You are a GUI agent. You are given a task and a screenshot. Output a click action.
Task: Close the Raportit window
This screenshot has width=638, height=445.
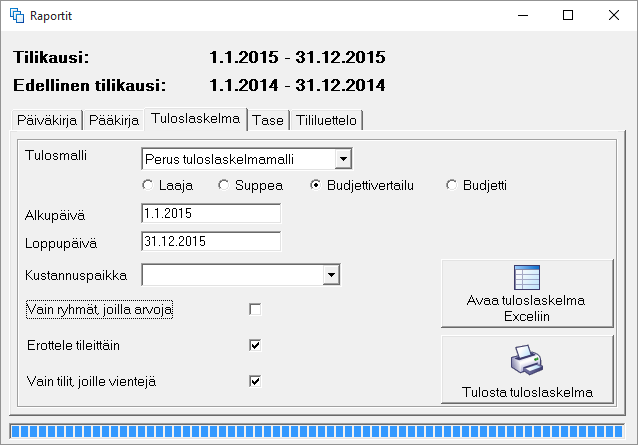point(614,15)
